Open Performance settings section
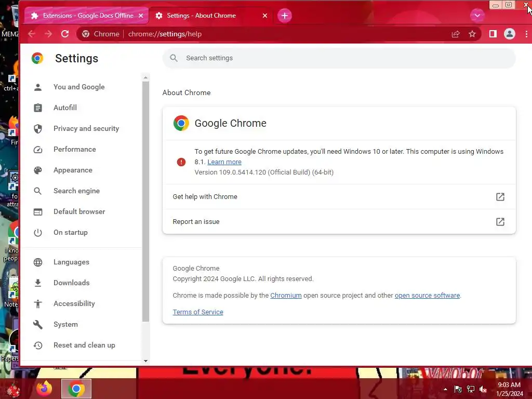 (75, 149)
